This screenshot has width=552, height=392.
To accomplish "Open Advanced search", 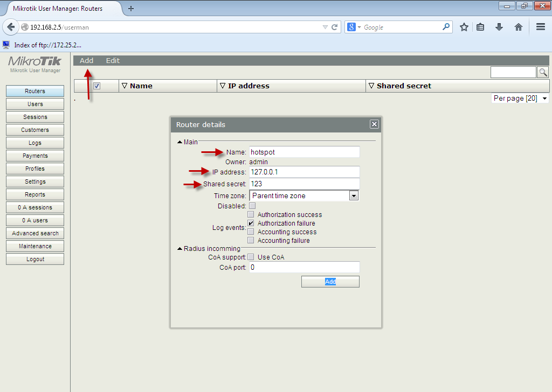I will [x=35, y=233].
